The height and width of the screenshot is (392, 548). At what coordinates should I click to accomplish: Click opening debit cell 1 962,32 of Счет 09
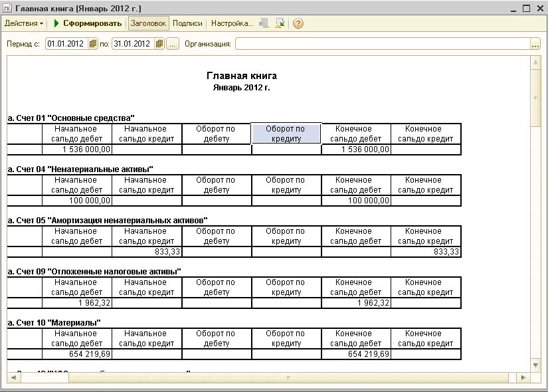coord(77,303)
